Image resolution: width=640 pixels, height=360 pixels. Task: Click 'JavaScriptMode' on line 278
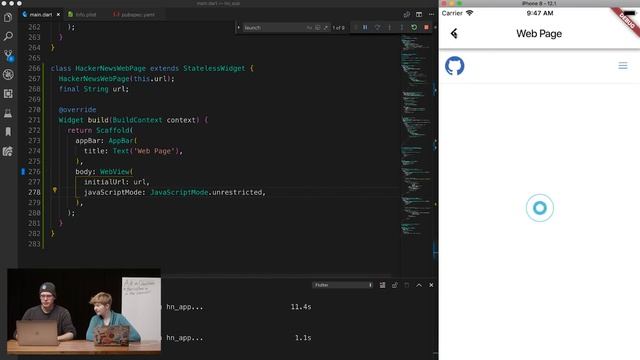pos(179,192)
